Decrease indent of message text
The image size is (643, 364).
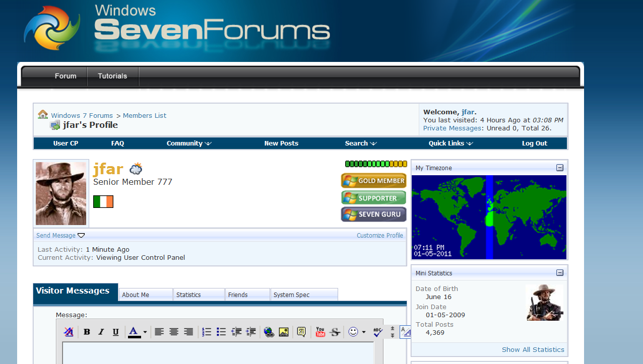236,332
